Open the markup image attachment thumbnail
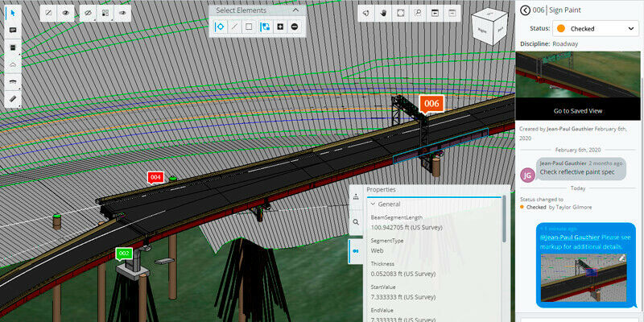The width and height of the screenshot is (644, 322). [583, 278]
